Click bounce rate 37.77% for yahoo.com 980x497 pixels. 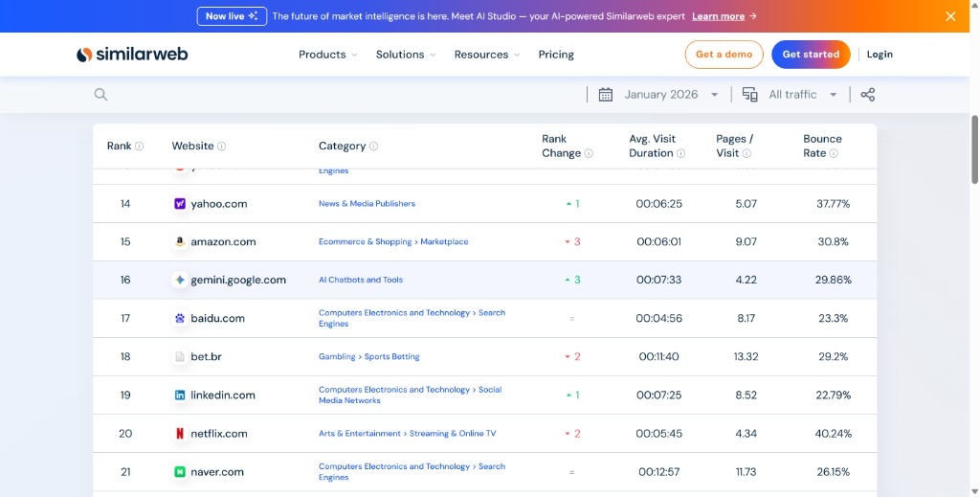click(x=834, y=204)
